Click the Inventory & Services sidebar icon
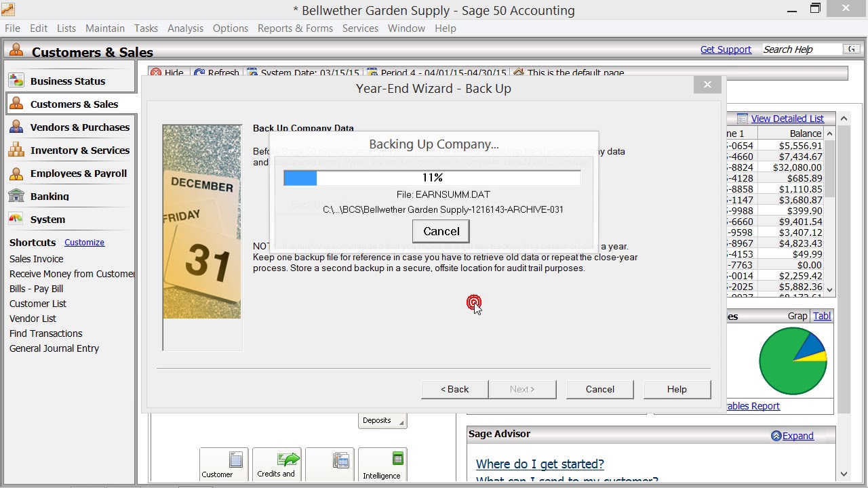The image size is (868, 488). 16,150
